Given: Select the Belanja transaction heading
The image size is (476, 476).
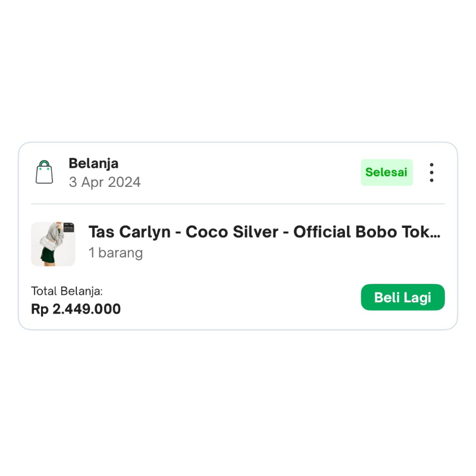Looking at the screenshot, I should click(x=93, y=164).
